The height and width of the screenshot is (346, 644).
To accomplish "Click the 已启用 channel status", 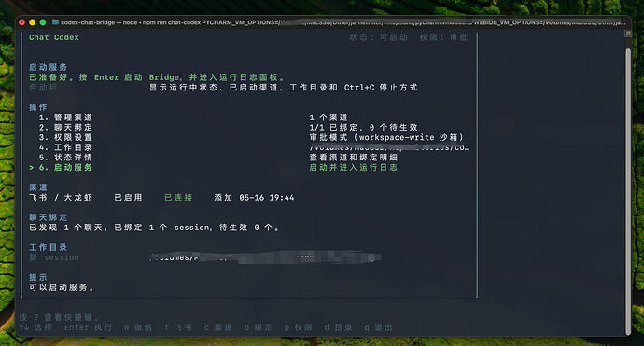I will [x=128, y=198].
